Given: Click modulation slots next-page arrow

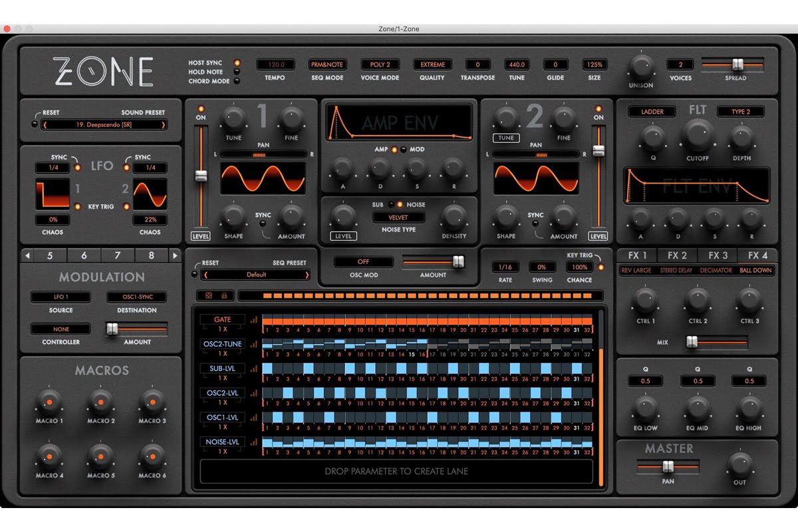Looking at the screenshot, I should click(x=175, y=255).
